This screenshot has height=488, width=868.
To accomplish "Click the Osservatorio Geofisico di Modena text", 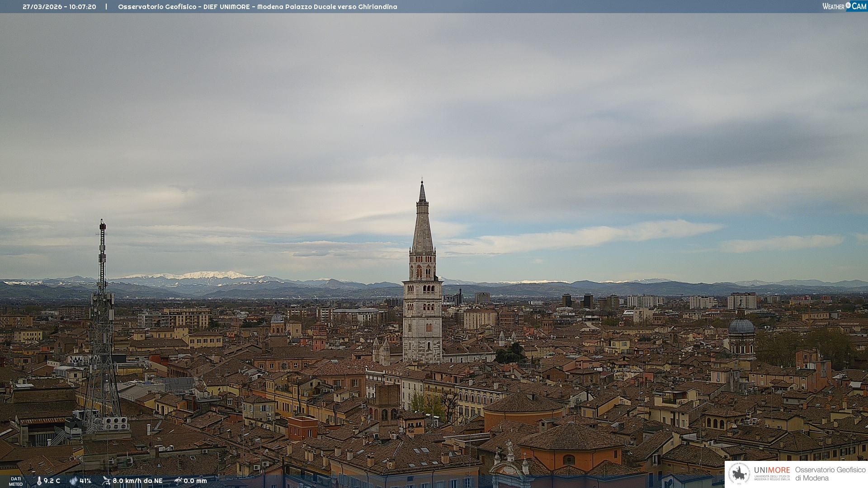I will tap(830, 474).
